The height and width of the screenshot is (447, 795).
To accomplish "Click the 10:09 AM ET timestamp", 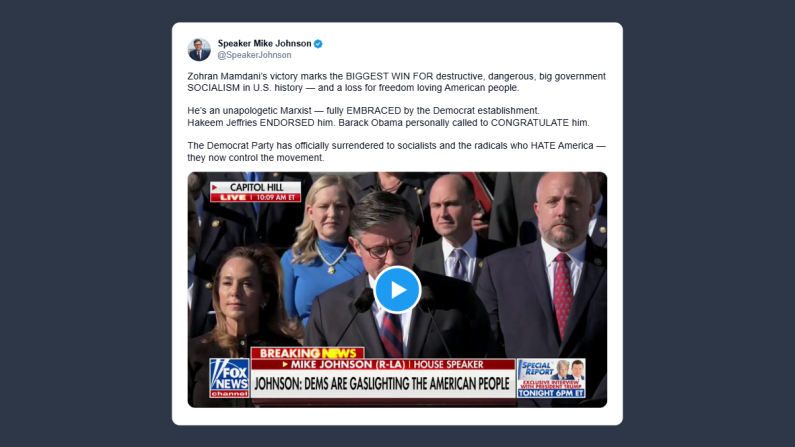I will [x=276, y=198].
